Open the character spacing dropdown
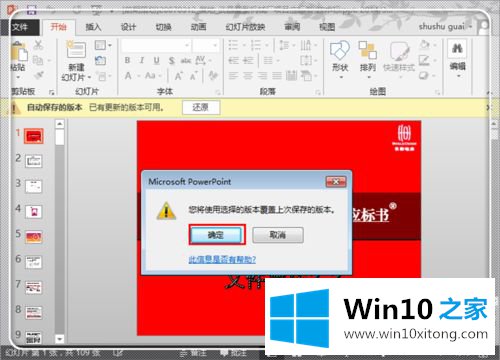Image resolution: width=500 pixels, height=360 pixels. (x=203, y=60)
